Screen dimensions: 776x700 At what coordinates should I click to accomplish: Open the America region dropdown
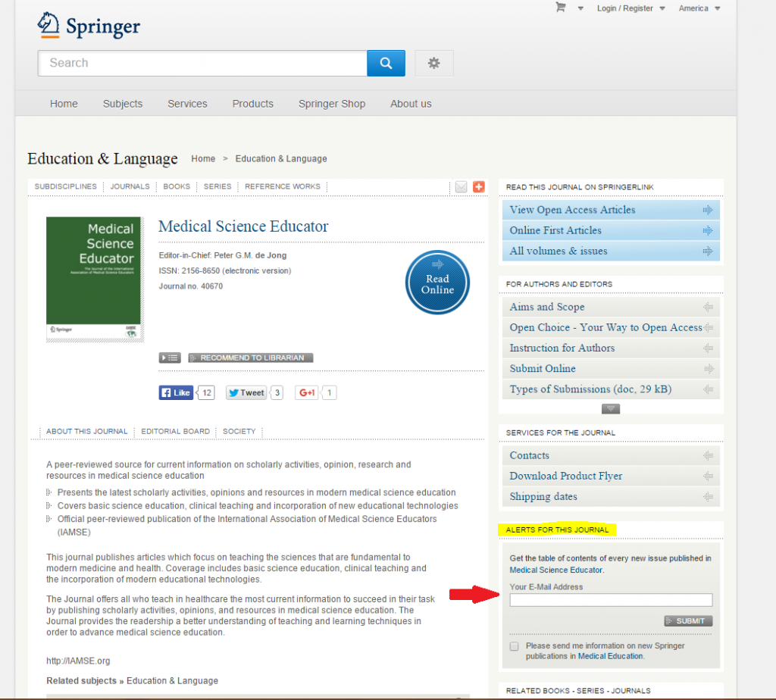pos(699,8)
